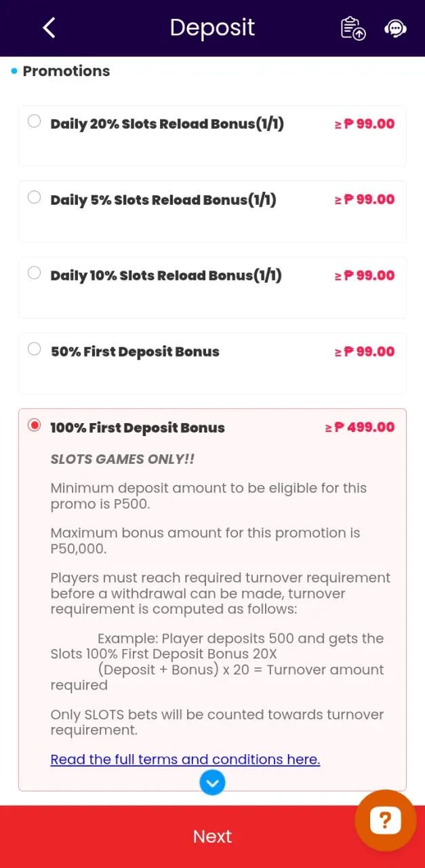The image size is (425, 868).
Task: Click the Daily 20% Slots Reload Bonus title
Action: (x=167, y=124)
